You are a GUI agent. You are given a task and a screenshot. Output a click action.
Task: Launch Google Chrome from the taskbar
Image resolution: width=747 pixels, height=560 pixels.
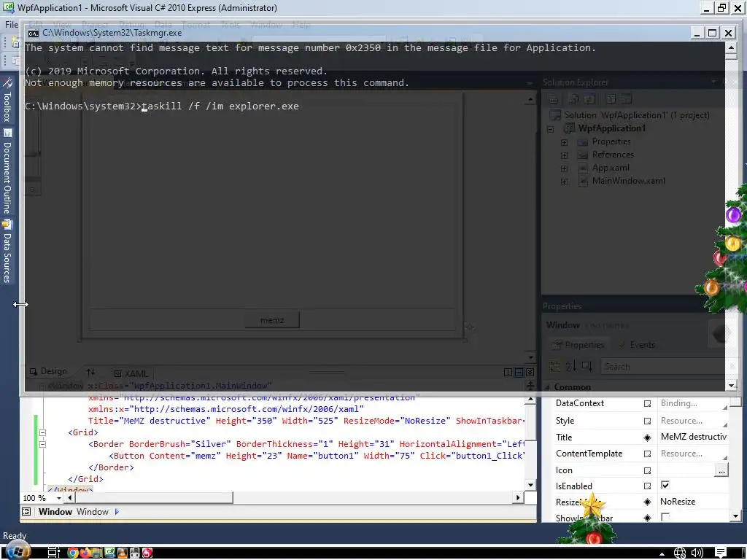72,553
